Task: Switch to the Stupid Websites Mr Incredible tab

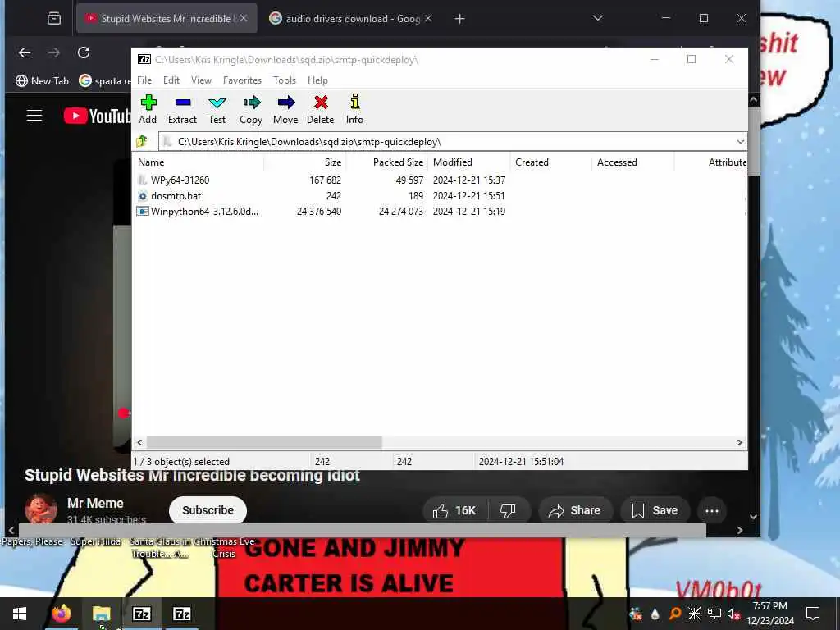Action: (166, 19)
